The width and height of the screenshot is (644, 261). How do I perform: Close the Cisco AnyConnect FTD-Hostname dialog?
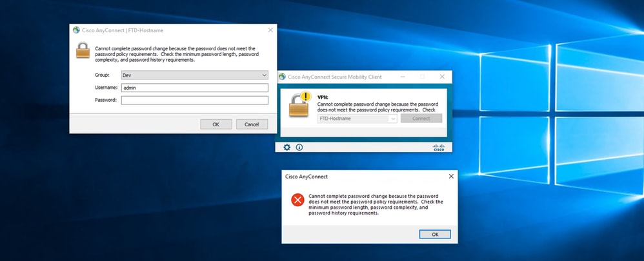(270, 30)
